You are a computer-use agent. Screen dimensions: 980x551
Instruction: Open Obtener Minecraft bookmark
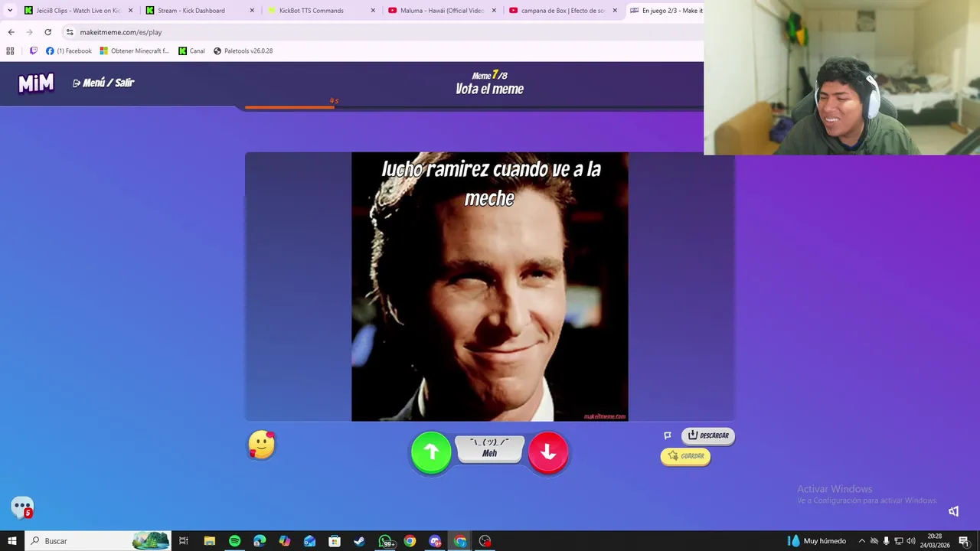pyautogui.click(x=134, y=51)
